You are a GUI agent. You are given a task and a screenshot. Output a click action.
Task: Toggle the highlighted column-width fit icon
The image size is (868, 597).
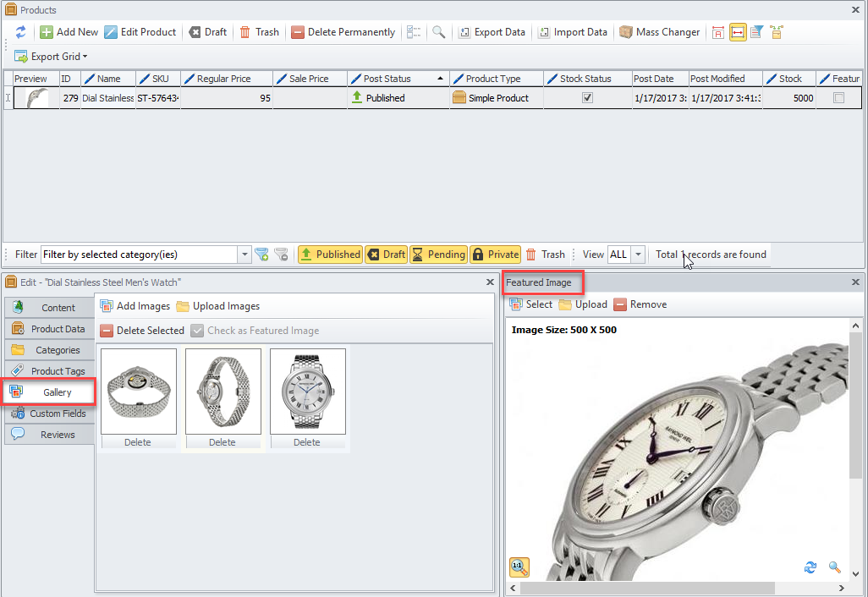click(738, 33)
